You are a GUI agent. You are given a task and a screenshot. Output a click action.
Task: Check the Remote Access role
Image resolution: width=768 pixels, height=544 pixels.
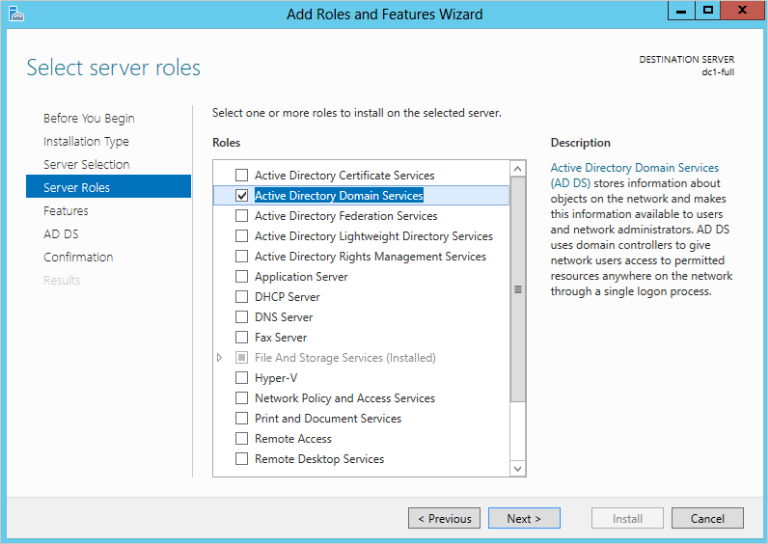241,438
